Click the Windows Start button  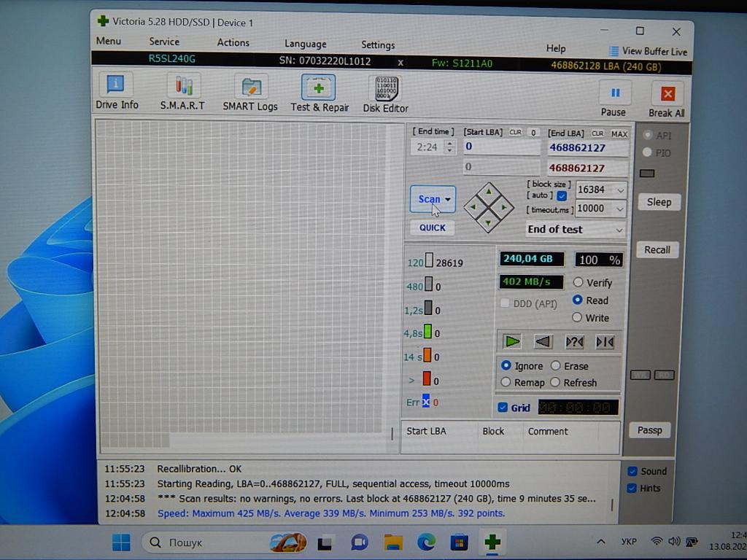tap(121, 542)
